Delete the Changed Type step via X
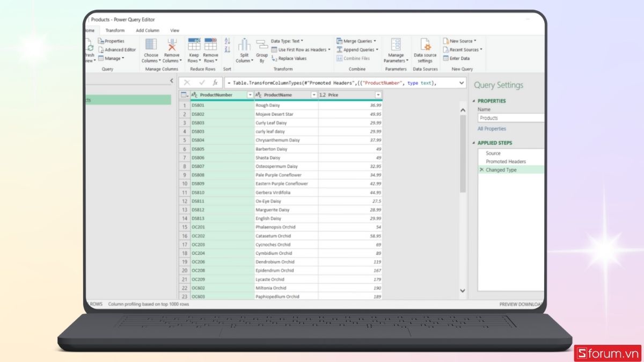This screenshot has width=644, height=362. [481, 170]
